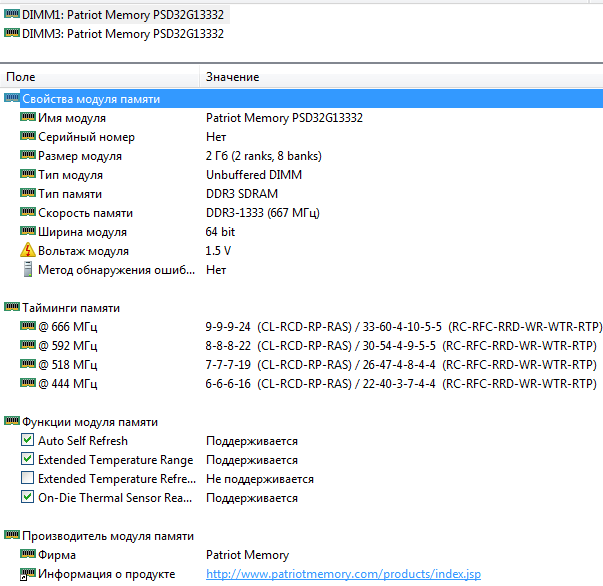Viewport: 603px width, 586px height.
Task: Select the Имя модуля field label
Action: pos(72,118)
